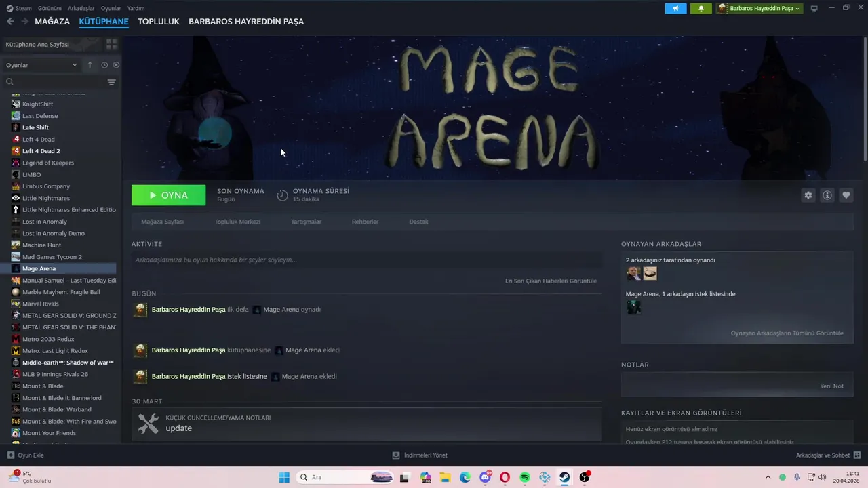The height and width of the screenshot is (488, 868).
Task: Click the recent clock icon in sidebar
Action: pos(104,65)
